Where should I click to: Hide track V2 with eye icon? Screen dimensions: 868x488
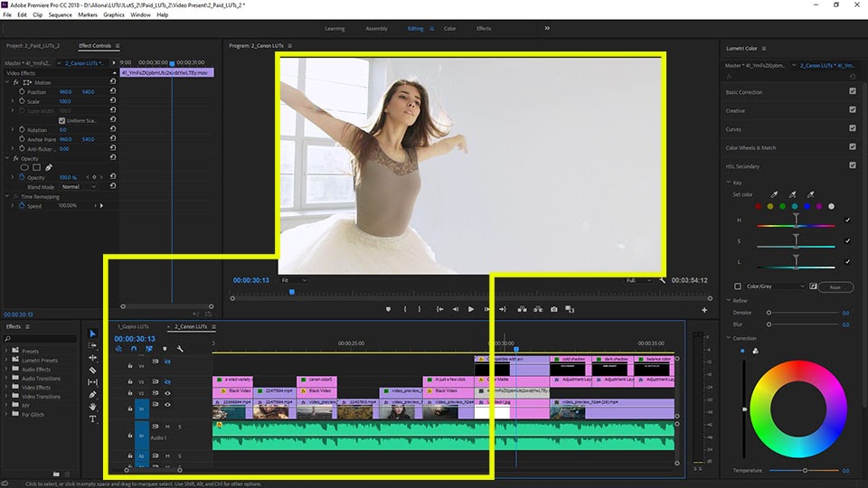pyautogui.click(x=167, y=393)
